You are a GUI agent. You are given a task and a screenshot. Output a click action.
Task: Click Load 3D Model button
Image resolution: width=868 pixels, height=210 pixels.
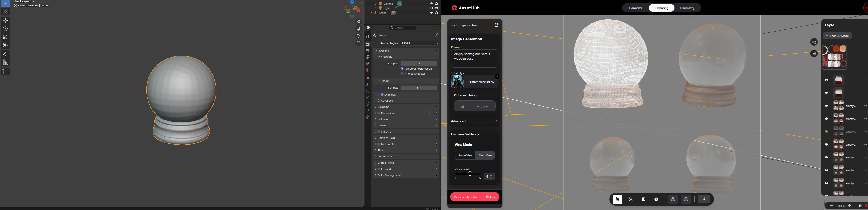point(837,36)
